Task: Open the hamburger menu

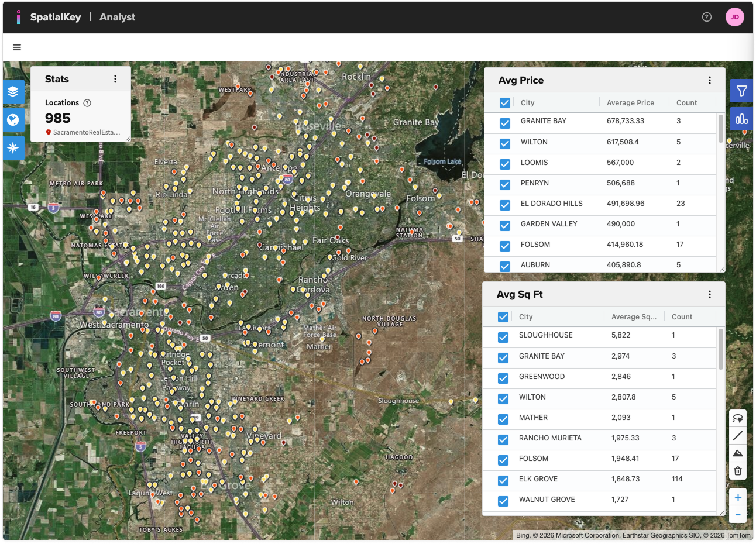Action: 17,47
